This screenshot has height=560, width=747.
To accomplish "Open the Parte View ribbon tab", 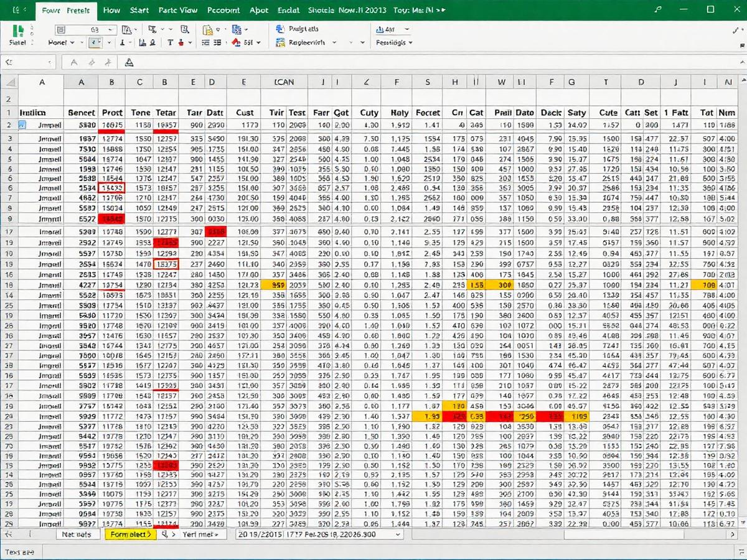I will coord(178,10).
